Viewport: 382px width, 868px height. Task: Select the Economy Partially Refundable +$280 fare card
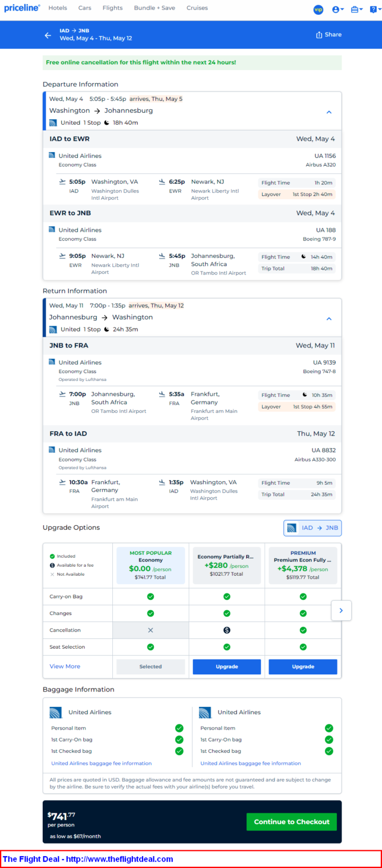click(227, 565)
